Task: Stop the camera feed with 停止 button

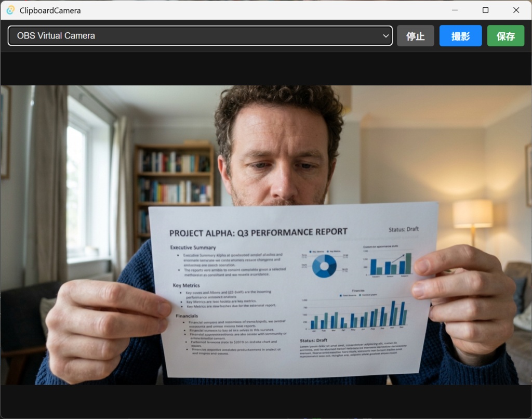Action: [415, 36]
